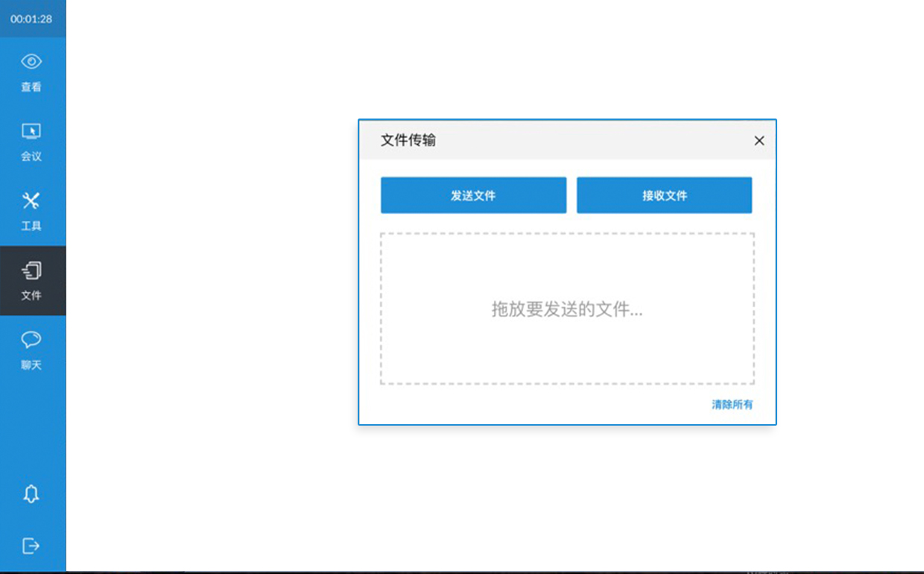Click the 清除所有 link

point(732,405)
